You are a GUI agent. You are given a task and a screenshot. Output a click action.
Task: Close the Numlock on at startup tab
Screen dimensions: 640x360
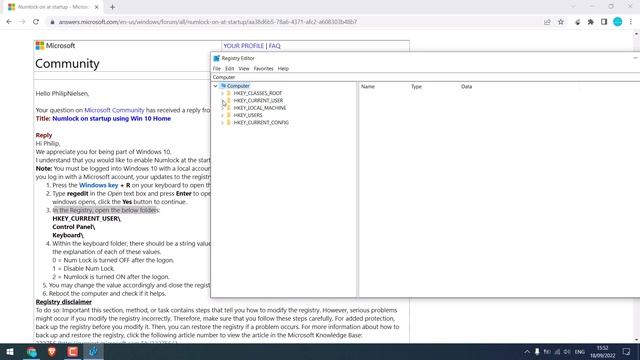(97, 7)
